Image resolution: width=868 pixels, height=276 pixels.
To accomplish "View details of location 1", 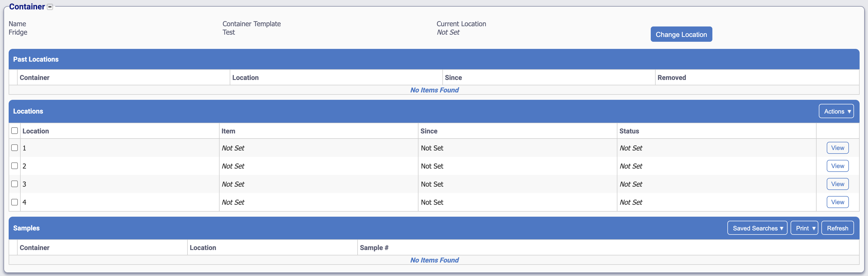I will point(837,148).
